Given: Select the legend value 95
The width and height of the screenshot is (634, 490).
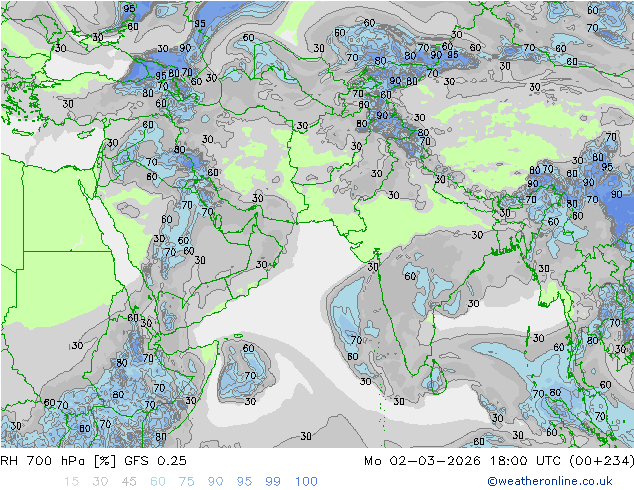Looking at the screenshot, I should click(x=244, y=481).
